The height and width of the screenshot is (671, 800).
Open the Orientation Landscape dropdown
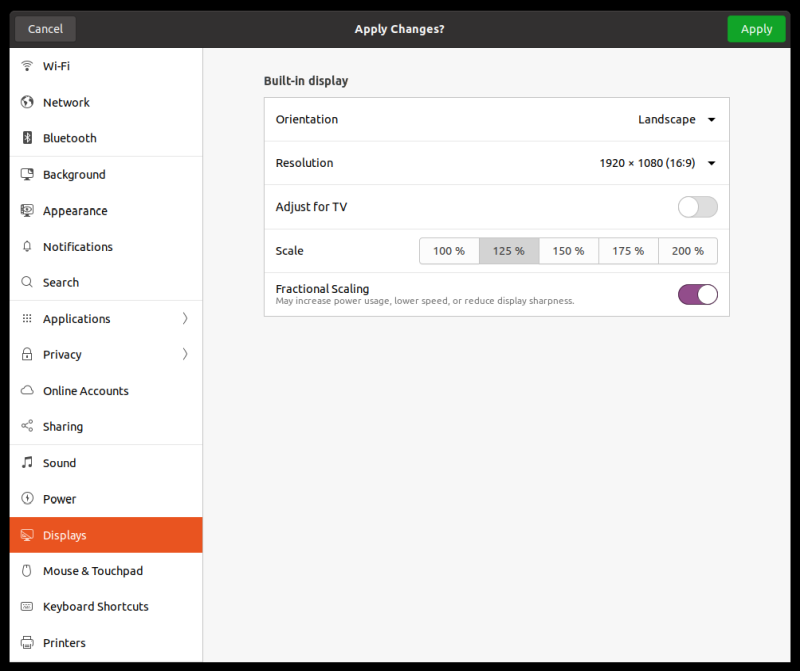click(677, 120)
